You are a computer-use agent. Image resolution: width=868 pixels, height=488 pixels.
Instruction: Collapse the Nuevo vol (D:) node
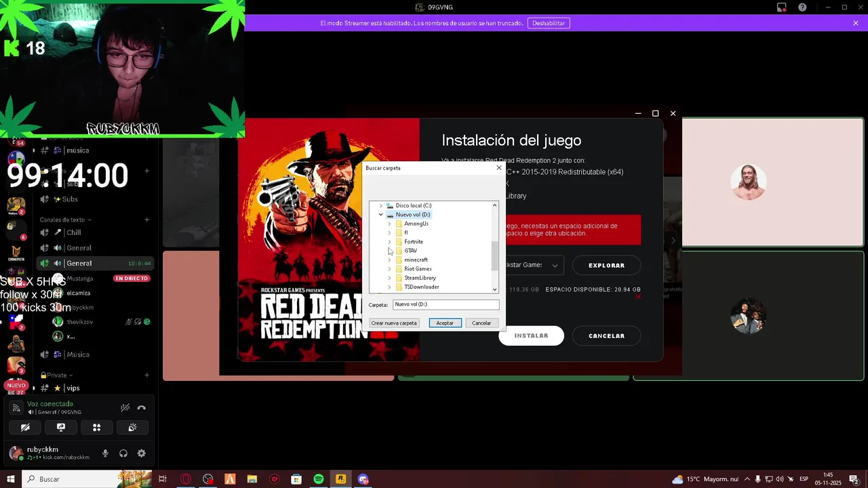point(380,214)
